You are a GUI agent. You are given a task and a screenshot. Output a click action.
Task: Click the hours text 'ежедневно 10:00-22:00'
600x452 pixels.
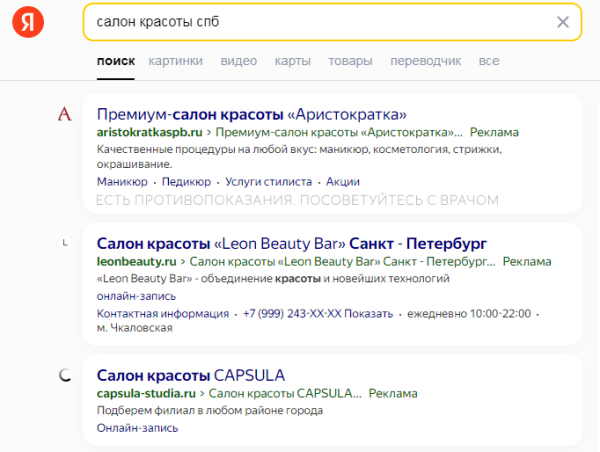(x=469, y=313)
